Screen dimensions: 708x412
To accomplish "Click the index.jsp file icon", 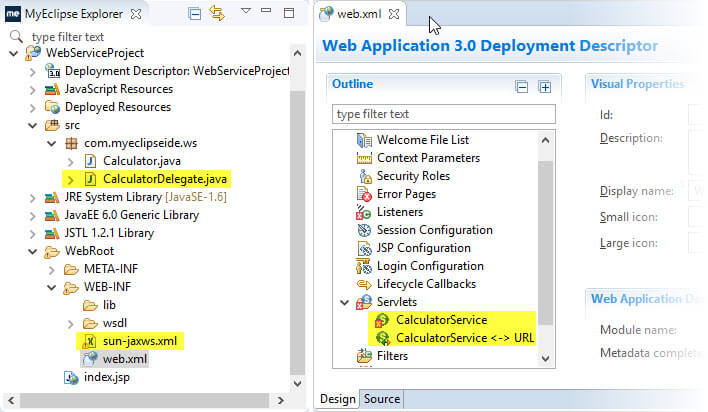I will coord(71,378).
